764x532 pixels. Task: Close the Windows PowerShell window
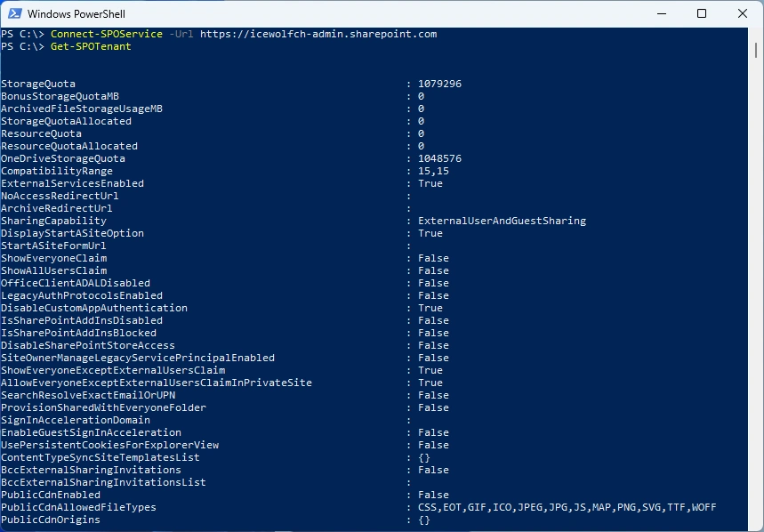point(742,13)
